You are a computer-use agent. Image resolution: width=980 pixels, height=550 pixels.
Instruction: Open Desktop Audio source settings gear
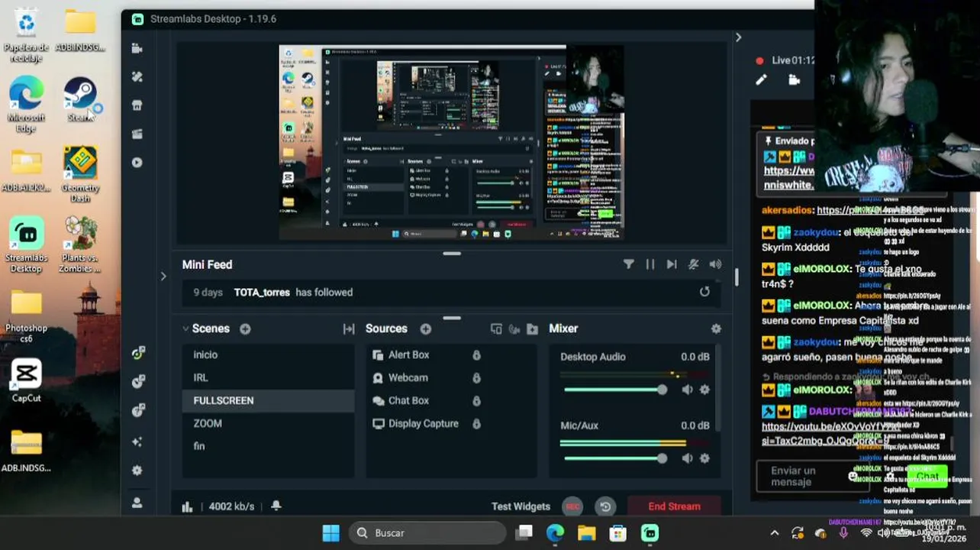coord(704,390)
